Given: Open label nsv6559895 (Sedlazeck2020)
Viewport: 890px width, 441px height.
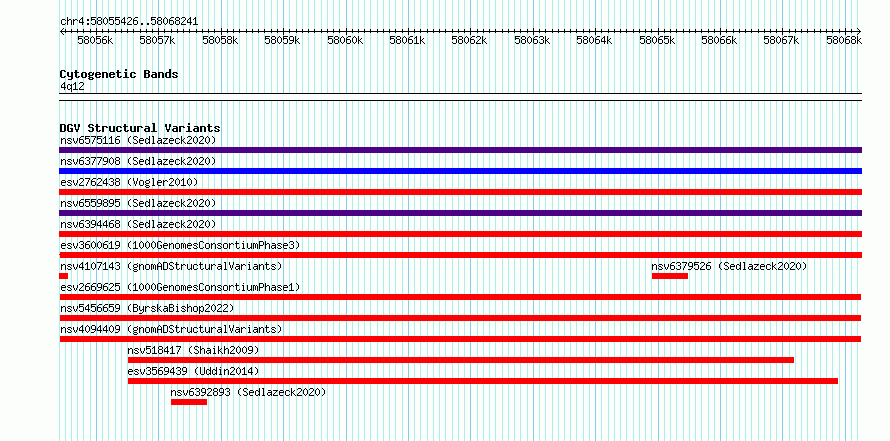Looking at the screenshot, I should 138,203.
